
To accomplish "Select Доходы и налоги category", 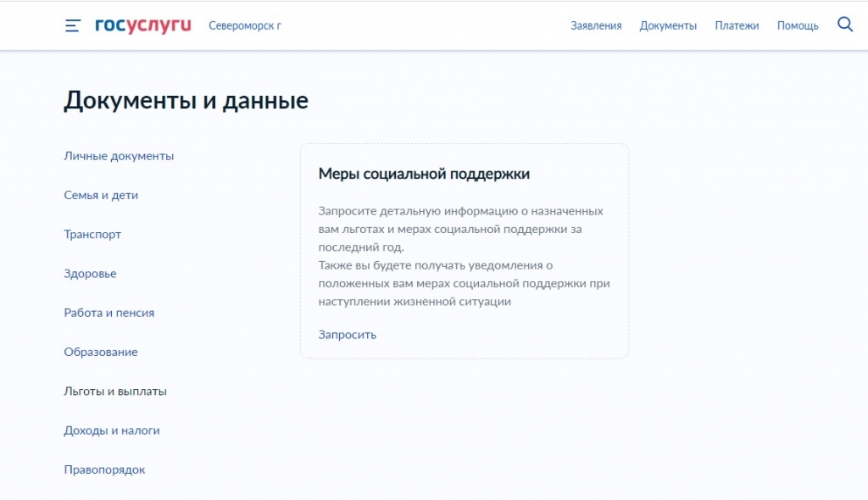I will click(112, 431).
